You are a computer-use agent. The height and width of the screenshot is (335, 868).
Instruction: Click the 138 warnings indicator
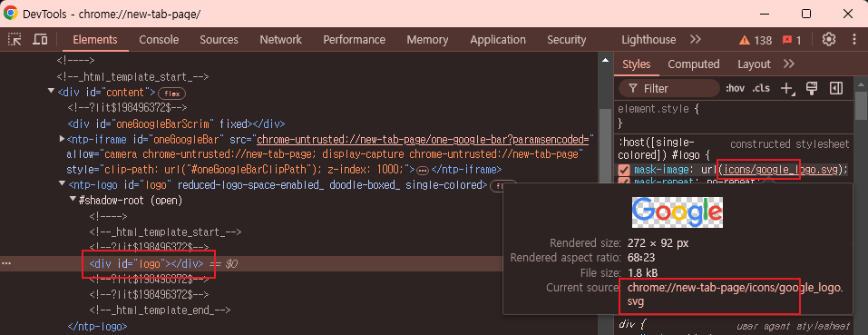756,40
